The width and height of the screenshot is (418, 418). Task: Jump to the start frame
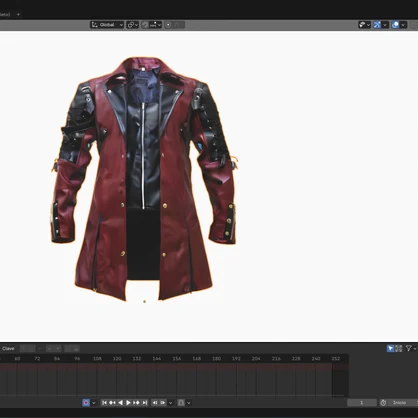(x=104, y=403)
